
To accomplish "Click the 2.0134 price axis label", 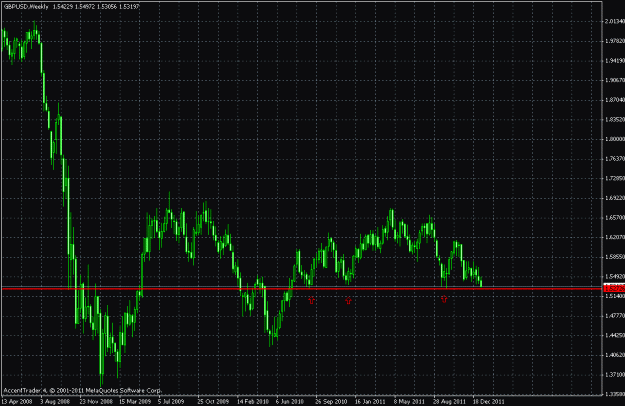I will click(615, 21).
